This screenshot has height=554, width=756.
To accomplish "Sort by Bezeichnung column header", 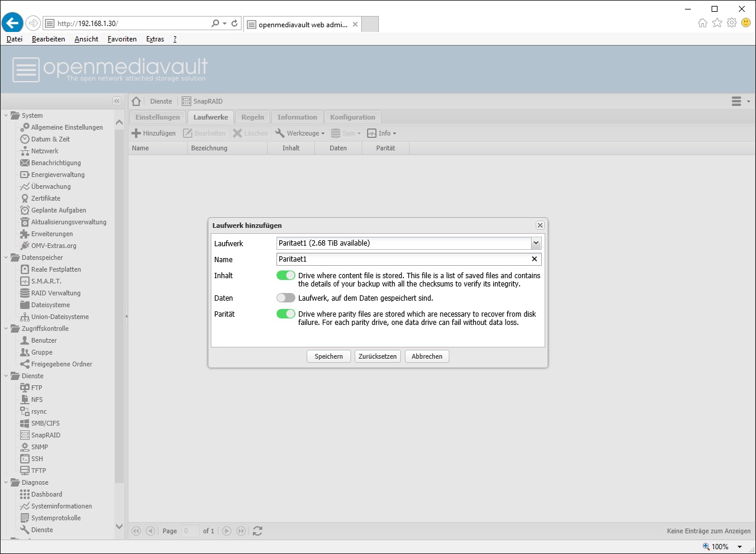I will point(227,148).
